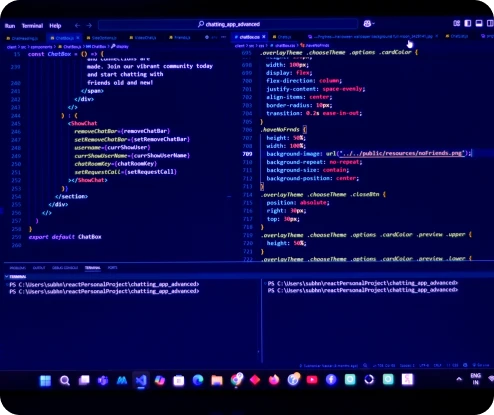494x415 pixels.
Task: Click the noFriends.png URL path link
Action: [x=401, y=153]
